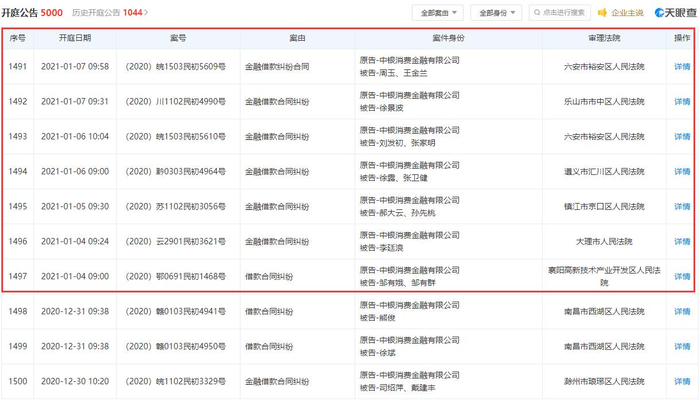
Task: Click 借款合同纠纷 cause in row 1497
Action: (x=269, y=276)
